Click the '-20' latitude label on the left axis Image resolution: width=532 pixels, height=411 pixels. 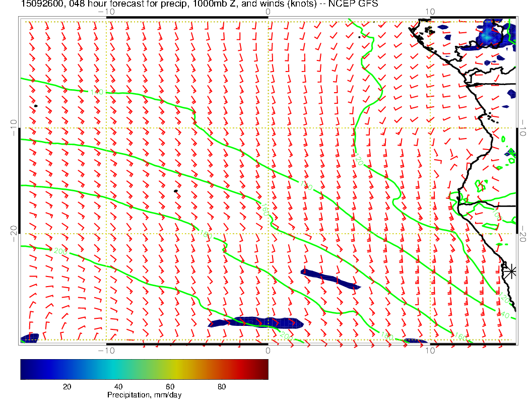[x=14, y=234]
